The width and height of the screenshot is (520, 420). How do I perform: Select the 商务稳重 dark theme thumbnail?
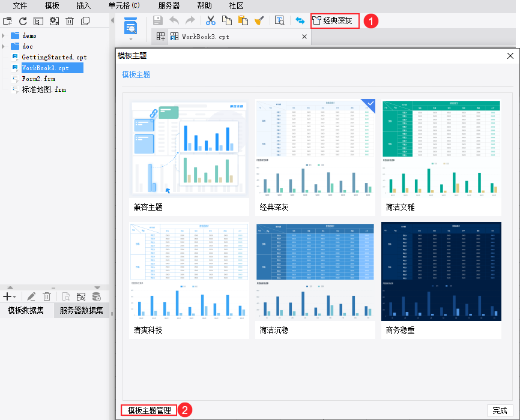441,272
